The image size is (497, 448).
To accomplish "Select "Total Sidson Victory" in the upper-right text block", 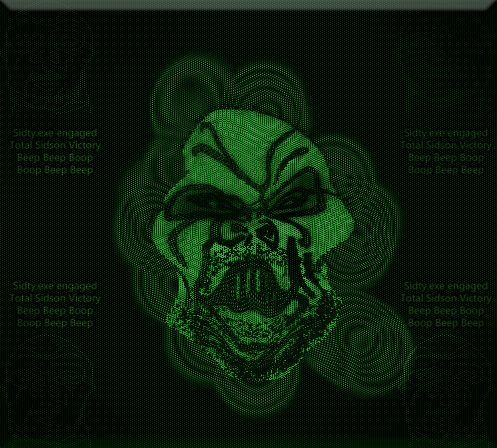I will coord(446,145).
